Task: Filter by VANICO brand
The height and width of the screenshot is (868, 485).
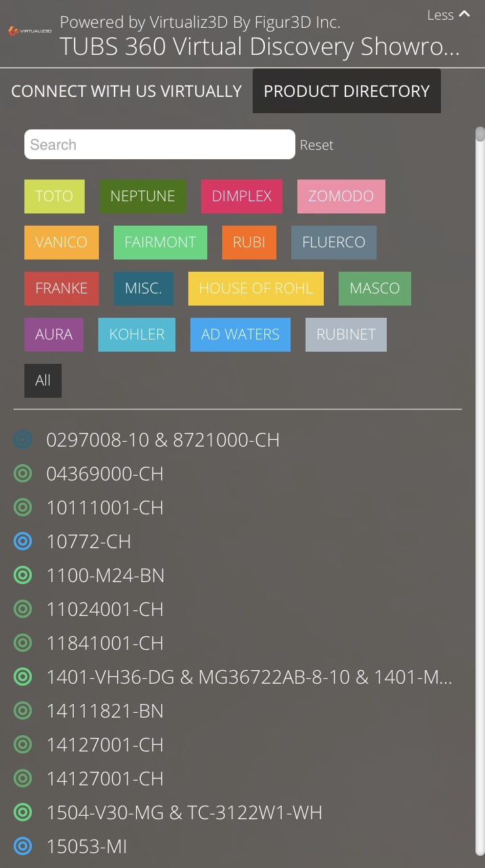Action: click(x=62, y=243)
